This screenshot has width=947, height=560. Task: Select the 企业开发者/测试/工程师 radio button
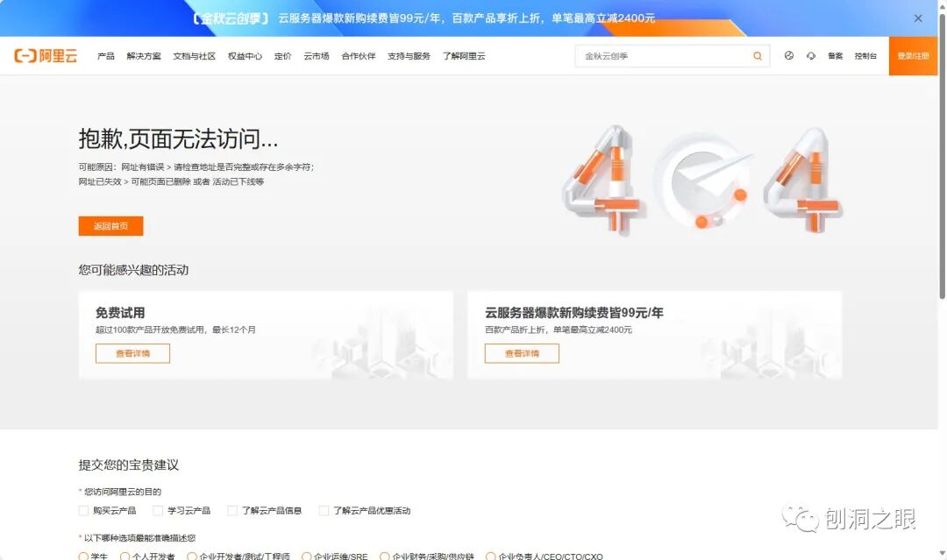[192, 556]
